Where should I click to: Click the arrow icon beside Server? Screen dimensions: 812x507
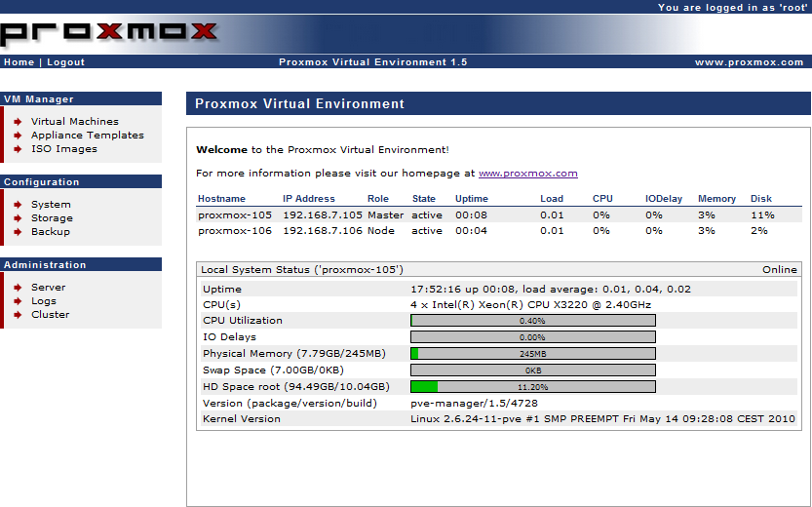click(x=19, y=288)
